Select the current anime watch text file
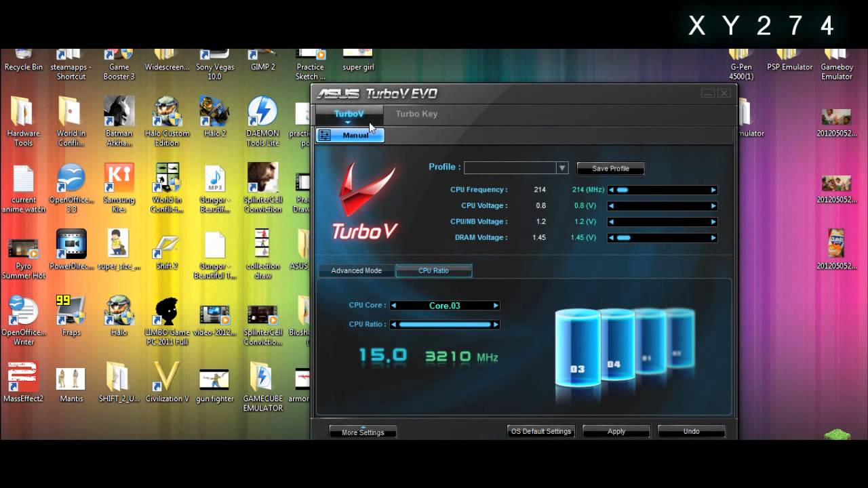 click(x=23, y=188)
